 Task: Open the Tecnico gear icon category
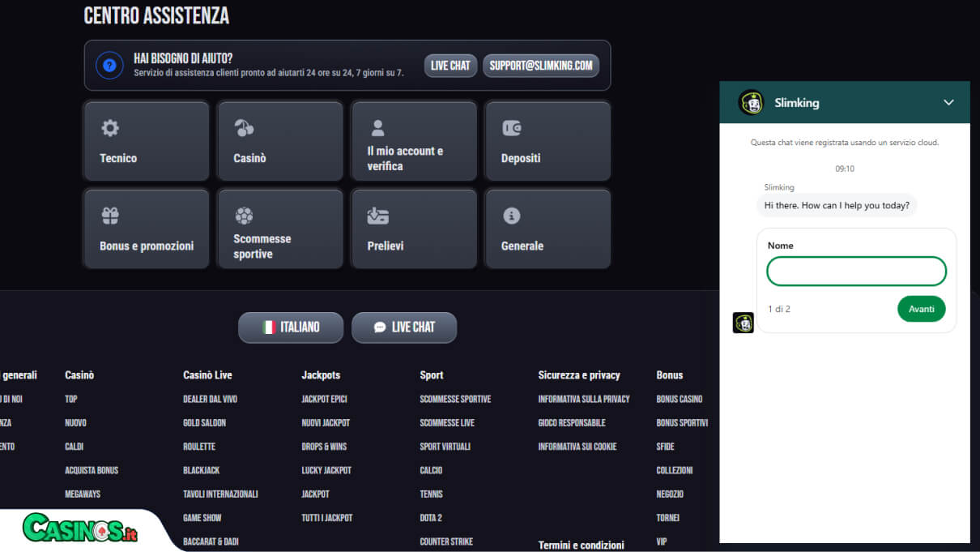click(110, 128)
